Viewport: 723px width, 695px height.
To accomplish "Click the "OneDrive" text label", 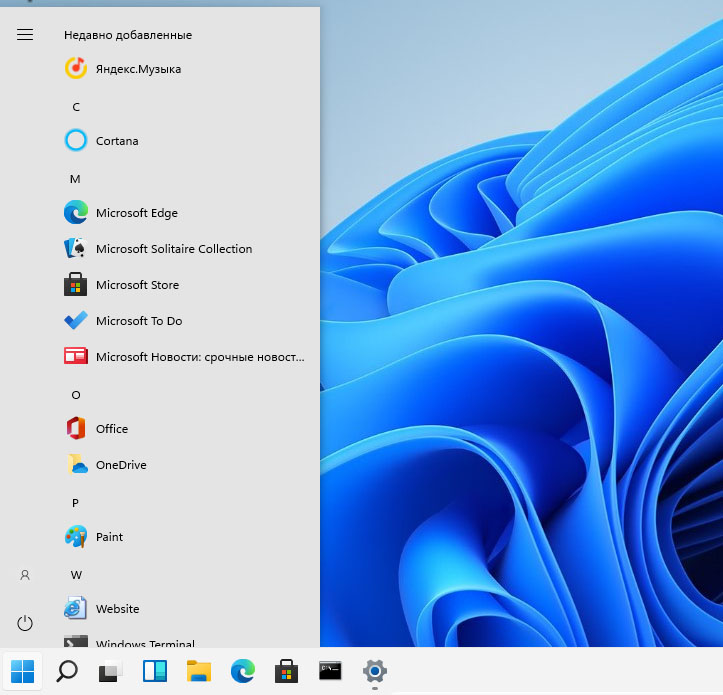I will click(121, 465).
